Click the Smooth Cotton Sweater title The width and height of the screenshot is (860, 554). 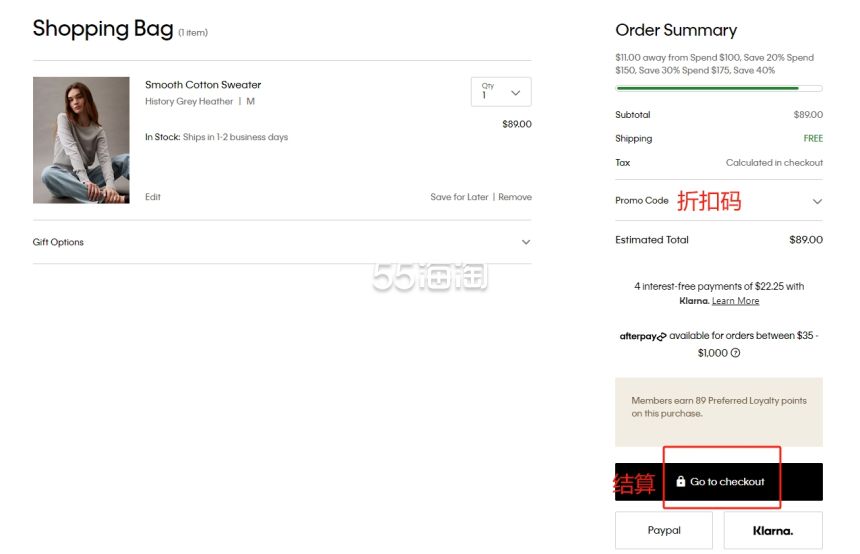(x=203, y=84)
